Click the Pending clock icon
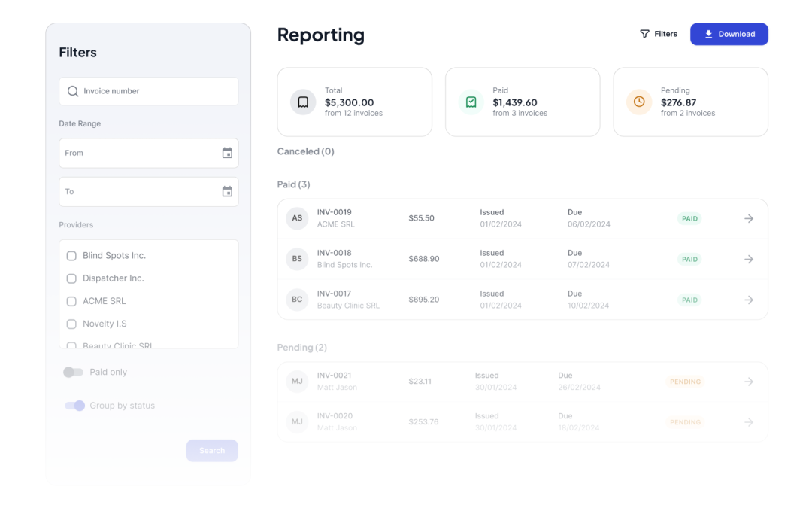The height and width of the screenshot is (508, 812). pyautogui.click(x=639, y=102)
